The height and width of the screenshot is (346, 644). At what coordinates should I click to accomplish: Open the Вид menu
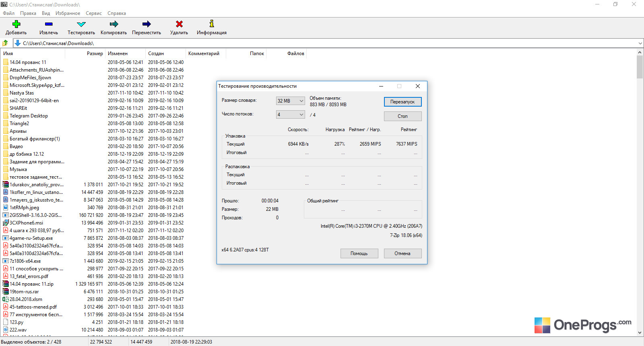(x=46, y=13)
